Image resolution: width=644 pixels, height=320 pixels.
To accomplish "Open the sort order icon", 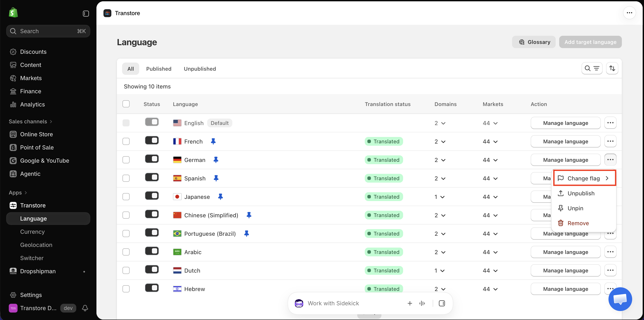I will click(x=612, y=68).
